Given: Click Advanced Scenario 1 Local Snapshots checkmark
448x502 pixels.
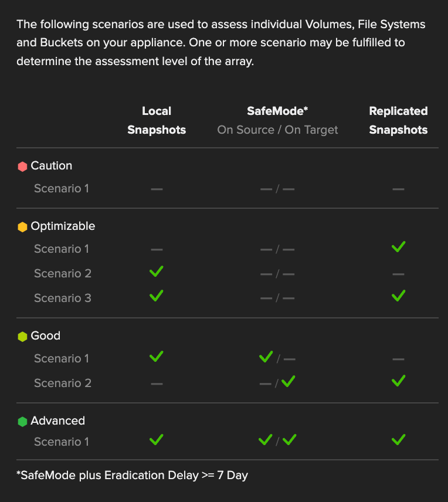Looking at the screenshot, I should 157,439.
